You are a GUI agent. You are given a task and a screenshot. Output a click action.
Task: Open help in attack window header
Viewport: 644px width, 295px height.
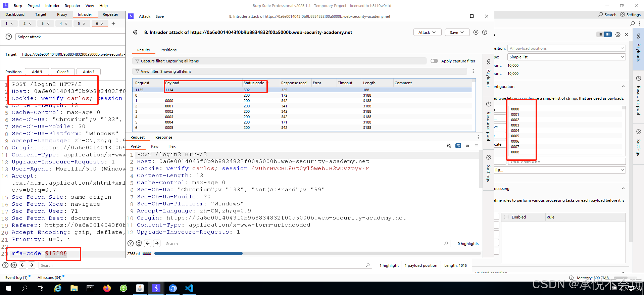485,32
